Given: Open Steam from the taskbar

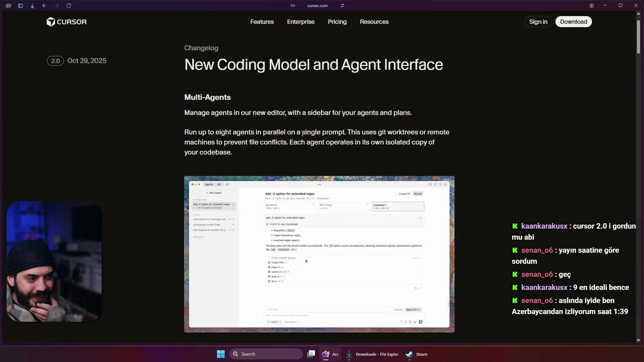Looking at the screenshot, I should pyautogui.click(x=417, y=354).
